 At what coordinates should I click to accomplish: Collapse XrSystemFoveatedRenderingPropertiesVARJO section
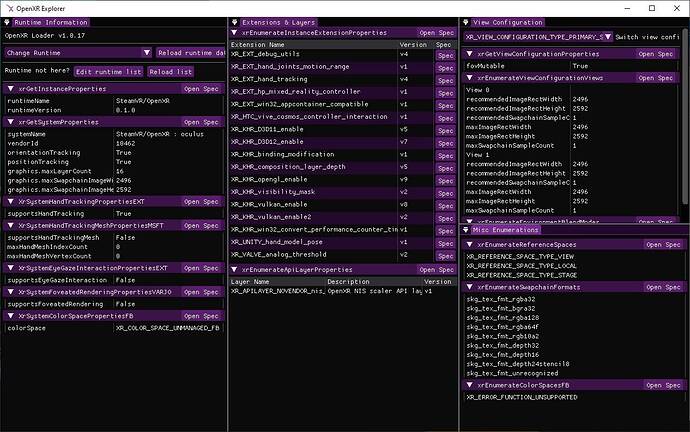[11, 292]
